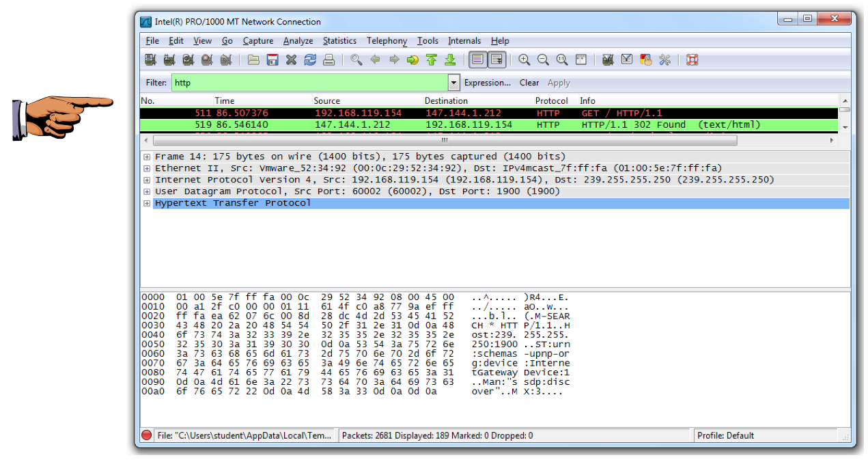Open preferences with the tools icon
This screenshot has width=868, height=460.
[665, 60]
